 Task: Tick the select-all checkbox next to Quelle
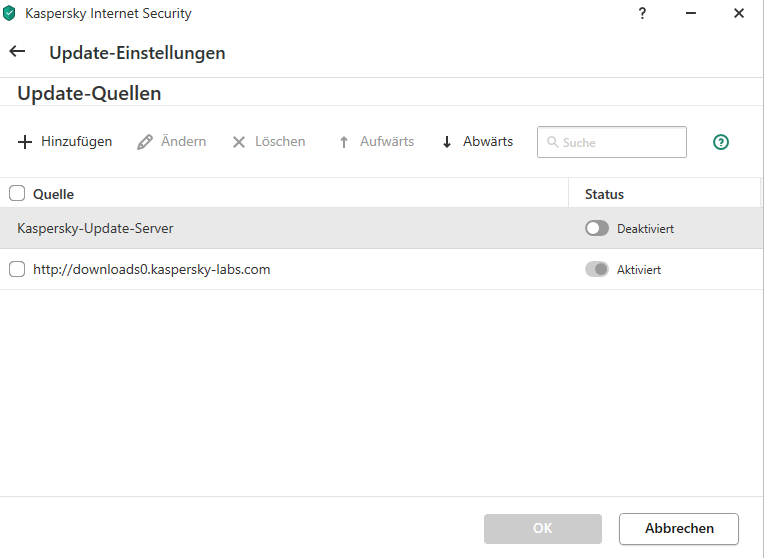(x=17, y=193)
